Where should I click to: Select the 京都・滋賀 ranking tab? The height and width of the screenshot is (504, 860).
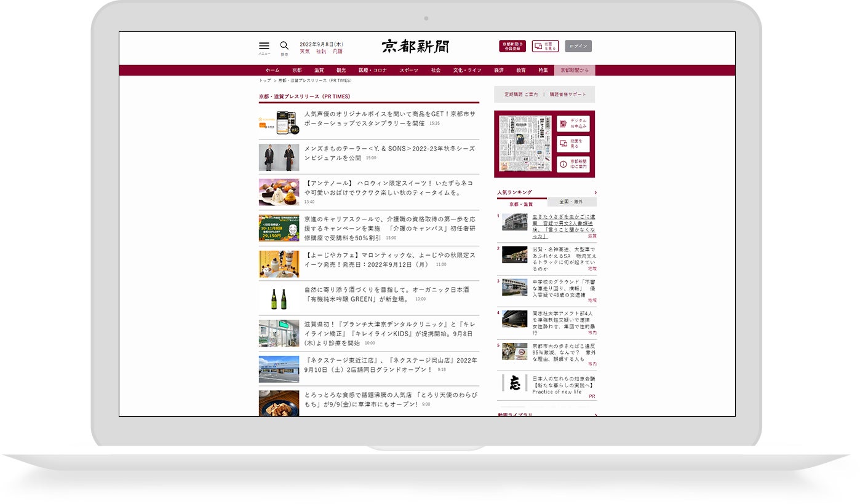point(521,203)
